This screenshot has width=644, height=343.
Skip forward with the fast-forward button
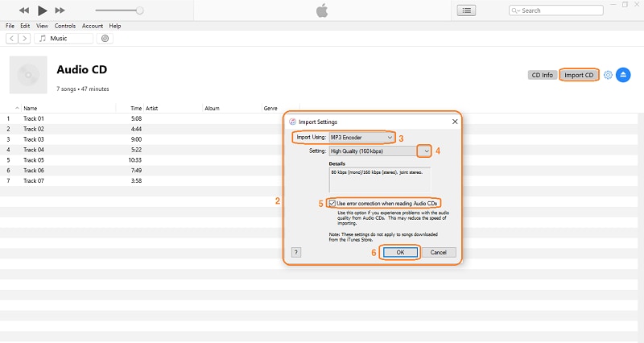[60, 10]
